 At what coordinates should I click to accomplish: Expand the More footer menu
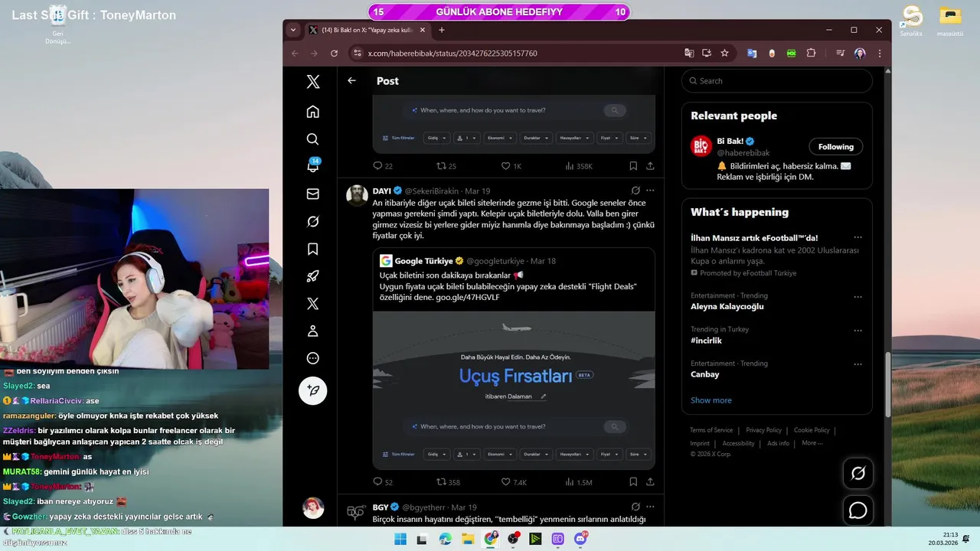click(x=812, y=443)
